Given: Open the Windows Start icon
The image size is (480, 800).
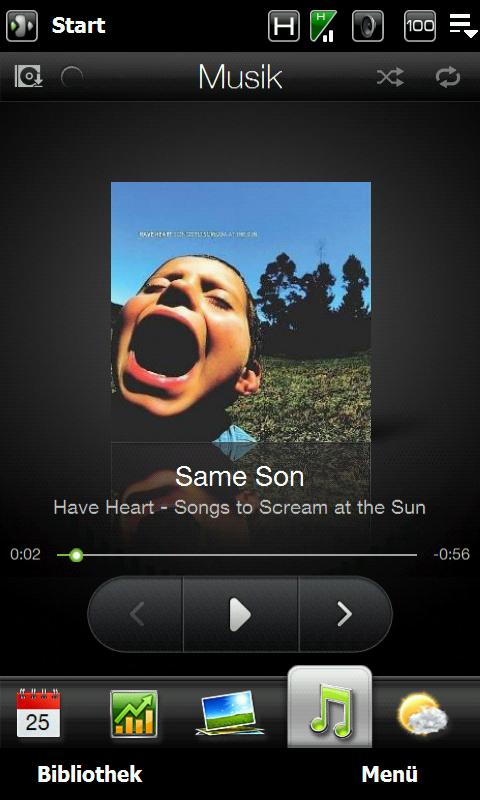Looking at the screenshot, I should tap(22, 26).
